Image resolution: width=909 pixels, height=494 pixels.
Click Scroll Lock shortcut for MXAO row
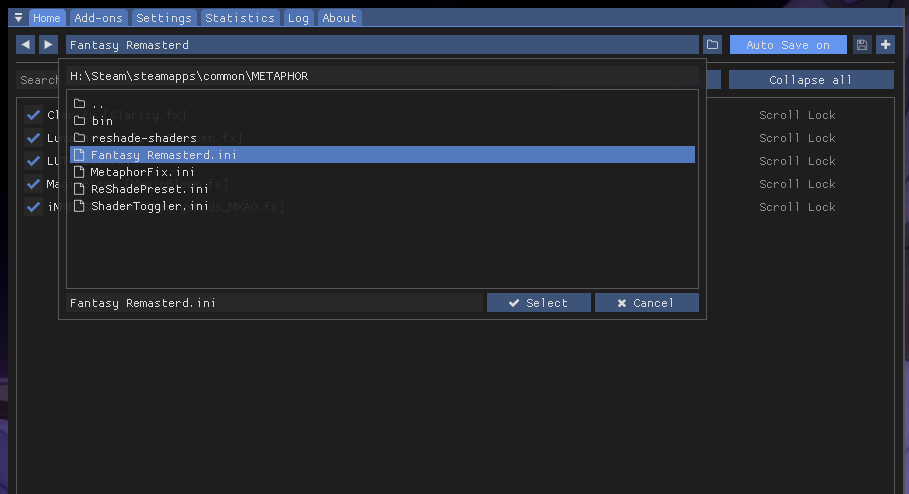click(x=797, y=207)
